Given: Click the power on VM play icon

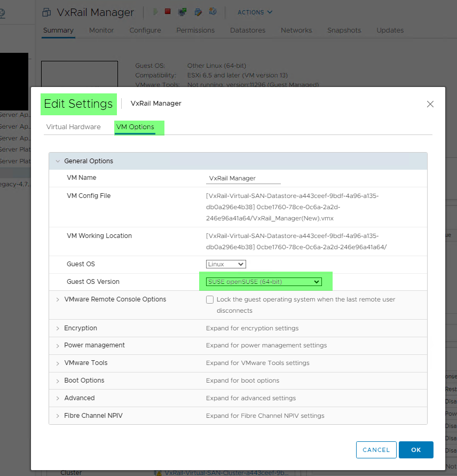Looking at the screenshot, I should point(155,12).
